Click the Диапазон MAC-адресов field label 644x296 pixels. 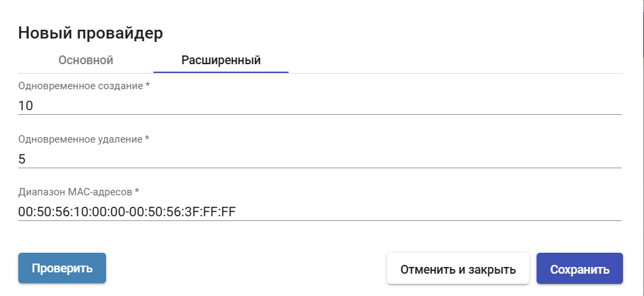pos(75,192)
